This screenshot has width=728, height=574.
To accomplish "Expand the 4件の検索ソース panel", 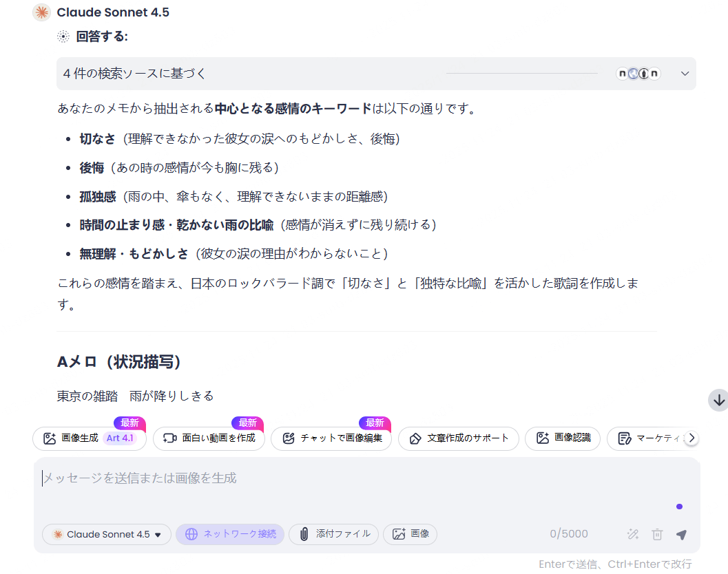I will click(685, 74).
